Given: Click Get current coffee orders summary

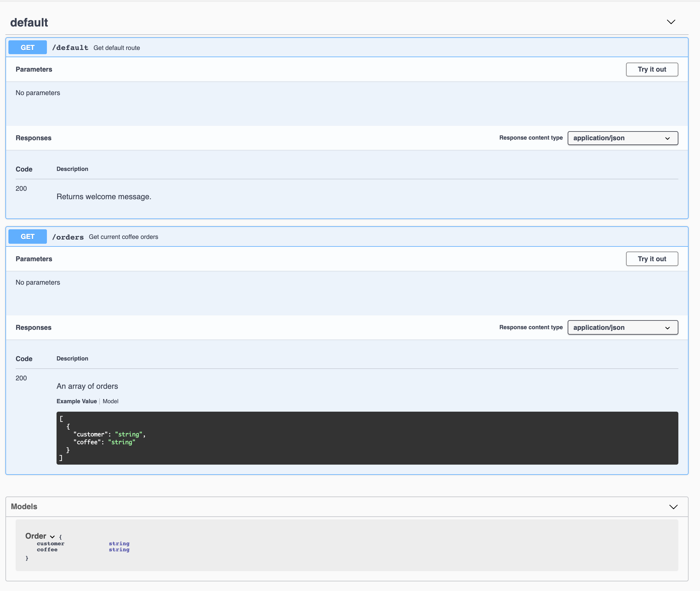Looking at the screenshot, I should (x=124, y=237).
